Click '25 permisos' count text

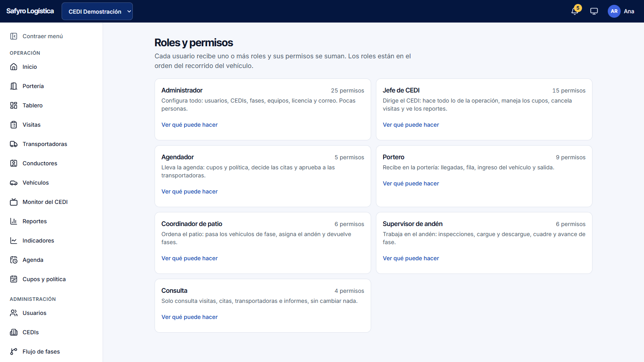click(347, 90)
